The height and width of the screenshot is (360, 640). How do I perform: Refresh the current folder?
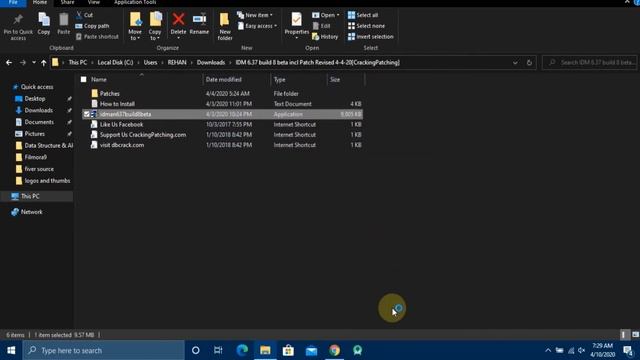click(x=529, y=62)
